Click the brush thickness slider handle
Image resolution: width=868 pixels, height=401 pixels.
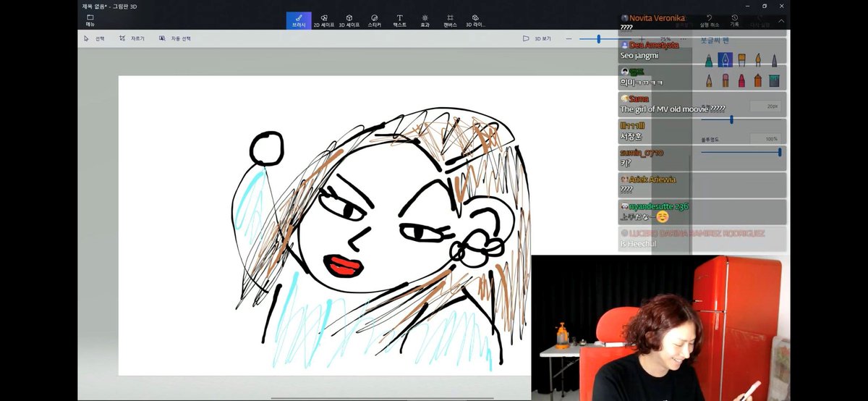(731, 119)
